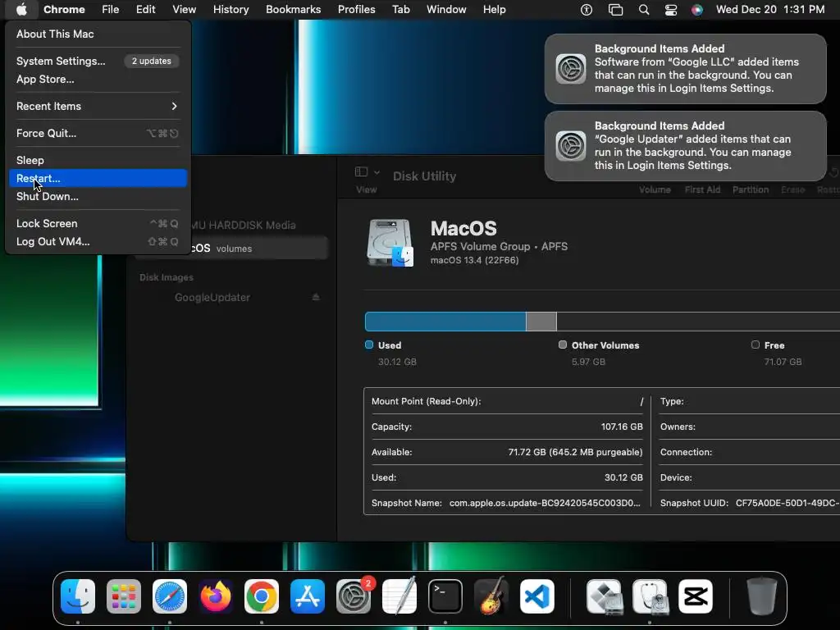This screenshot has width=840, height=630.
Task: Open the Trash in the Dock
Action: point(762,596)
